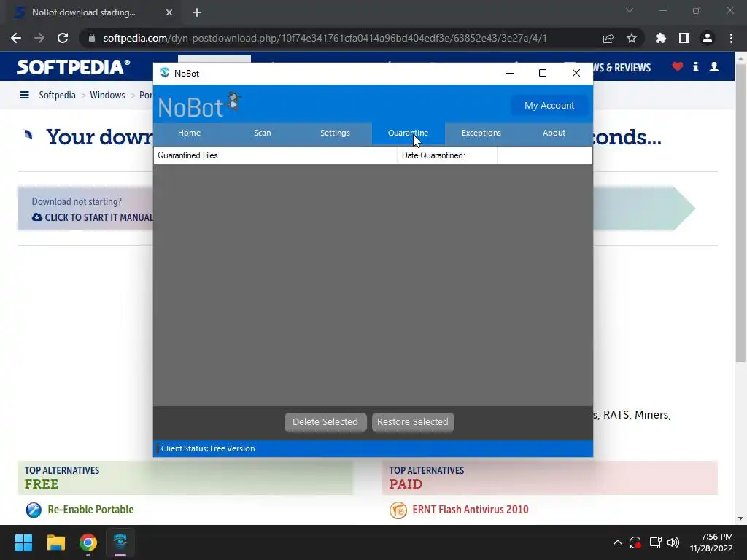Open Chrome extensions puzzle icon
This screenshot has height=560, width=747.
(660, 38)
